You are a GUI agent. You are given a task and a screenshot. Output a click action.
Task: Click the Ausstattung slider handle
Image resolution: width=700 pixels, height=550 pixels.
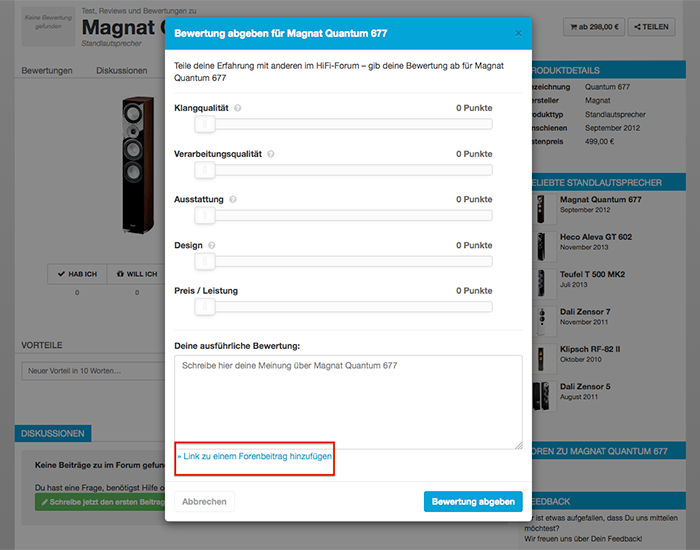(205, 216)
